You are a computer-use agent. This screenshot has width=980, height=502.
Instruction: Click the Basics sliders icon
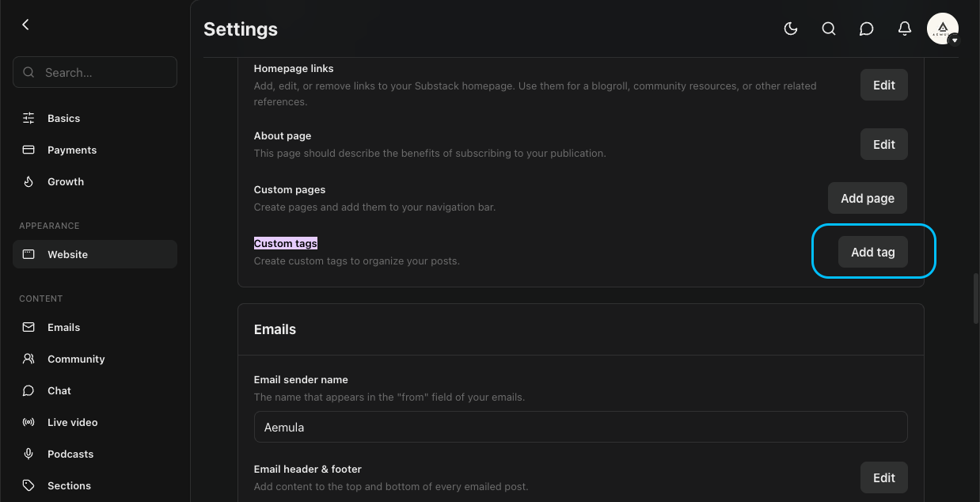(28, 118)
